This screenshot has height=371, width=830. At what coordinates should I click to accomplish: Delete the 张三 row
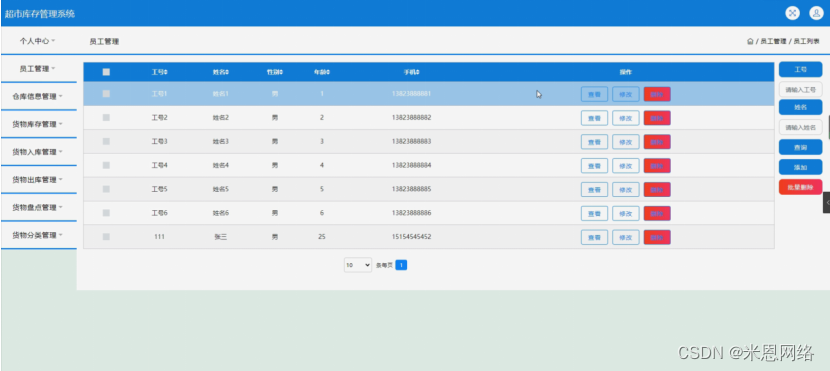[657, 237]
